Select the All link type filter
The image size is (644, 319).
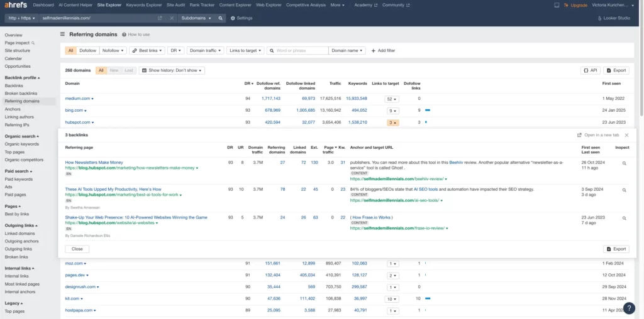70,50
